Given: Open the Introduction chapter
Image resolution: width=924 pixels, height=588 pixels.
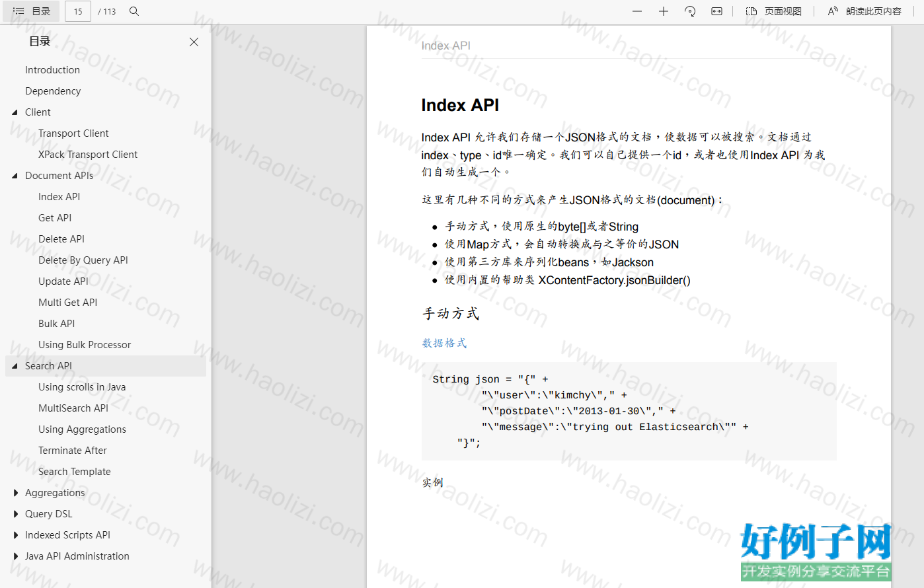Looking at the screenshot, I should tap(52, 70).
